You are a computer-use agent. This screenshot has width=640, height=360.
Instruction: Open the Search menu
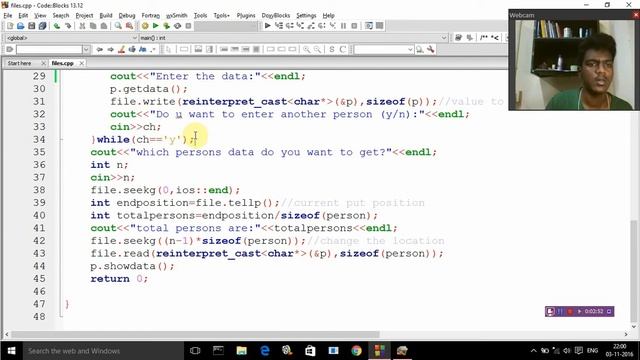tap(61, 16)
